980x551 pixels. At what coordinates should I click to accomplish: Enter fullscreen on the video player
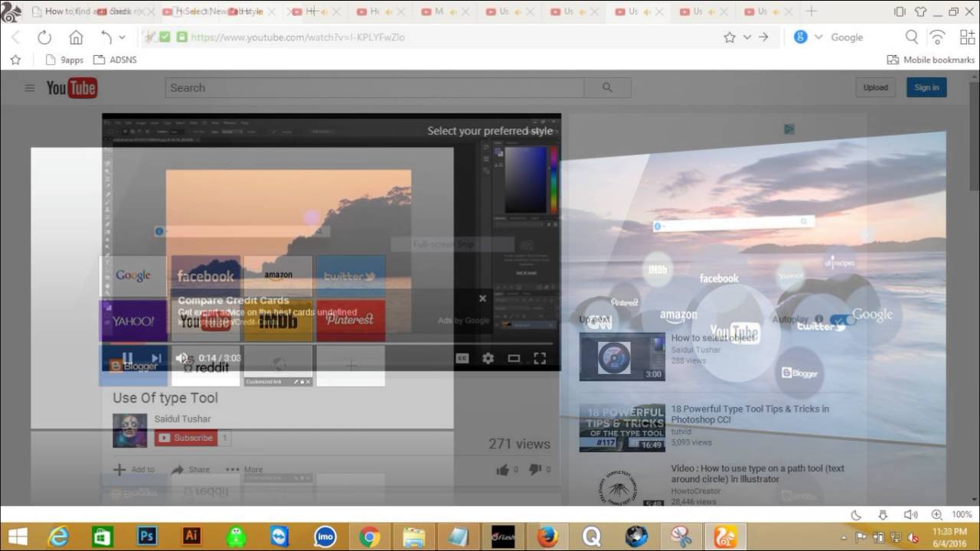[x=540, y=357]
